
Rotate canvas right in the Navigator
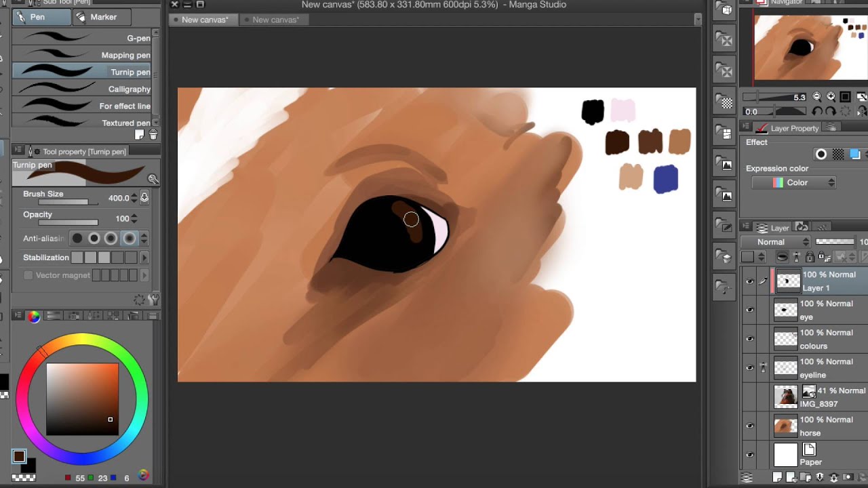(x=831, y=111)
